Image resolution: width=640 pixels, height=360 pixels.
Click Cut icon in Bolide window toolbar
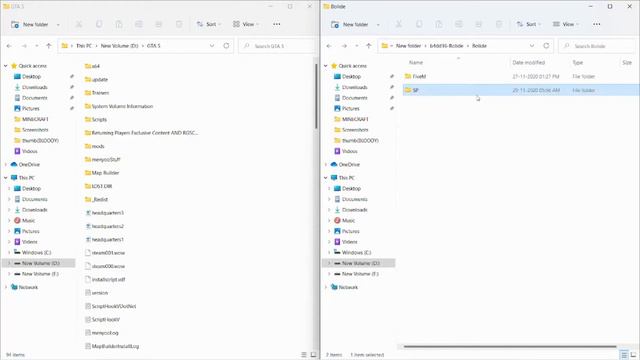tap(399, 24)
